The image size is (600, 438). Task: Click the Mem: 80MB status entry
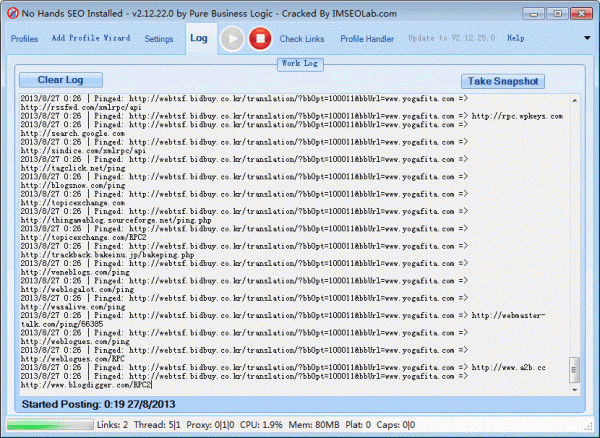(x=314, y=425)
